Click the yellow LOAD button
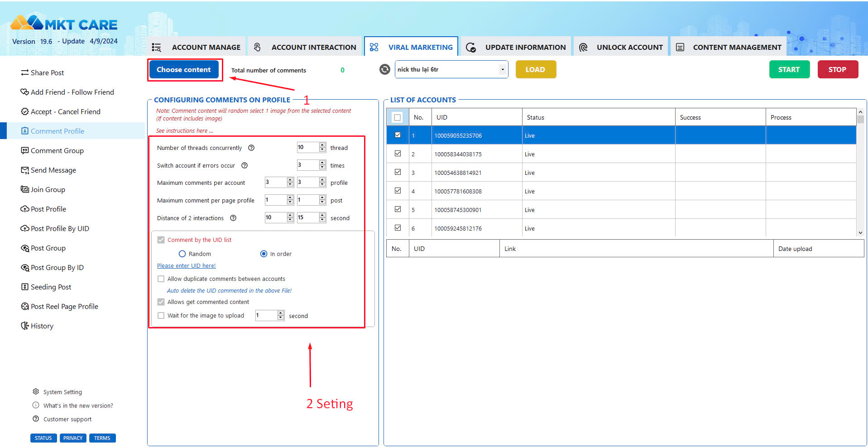 tap(536, 69)
